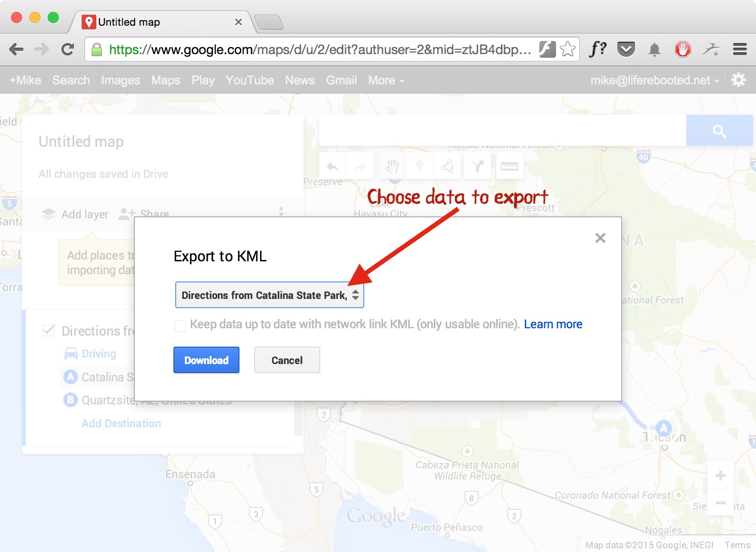Click the notification bell extension icon

click(655, 49)
